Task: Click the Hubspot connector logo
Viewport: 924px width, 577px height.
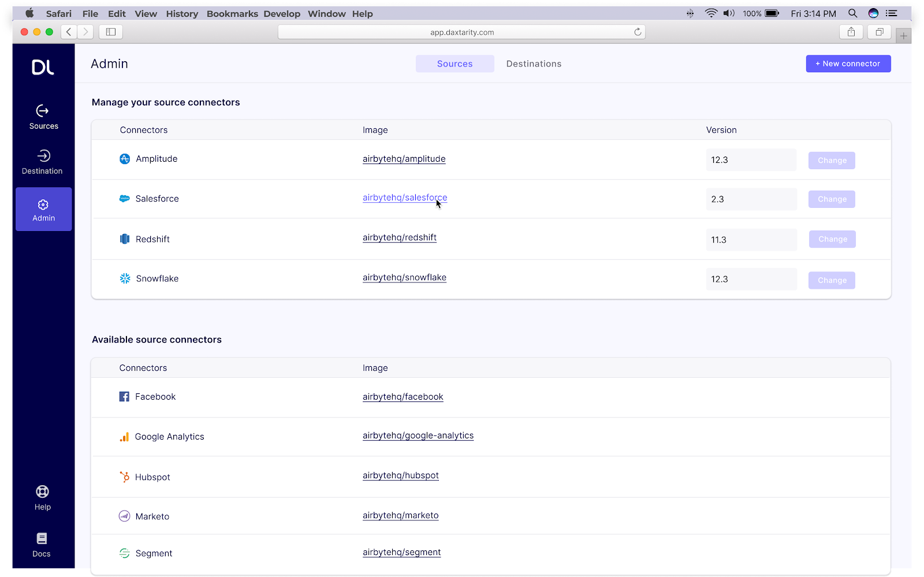Action: [x=124, y=477]
